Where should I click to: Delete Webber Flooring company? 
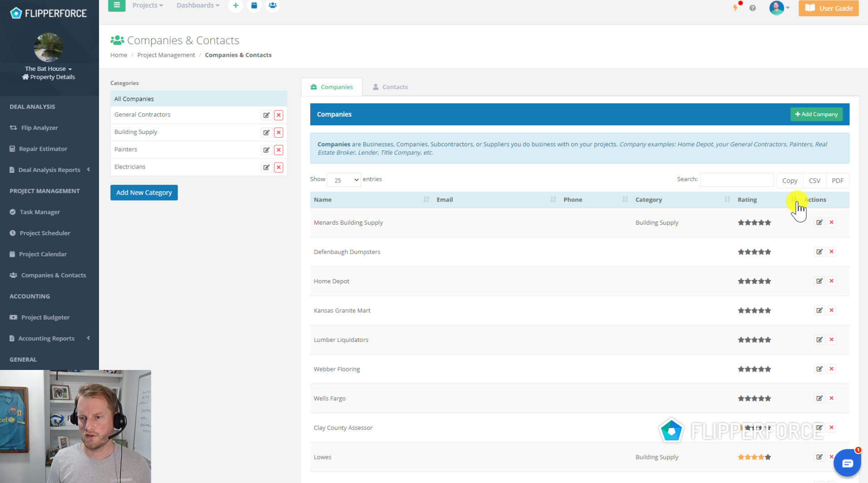coord(832,369)
